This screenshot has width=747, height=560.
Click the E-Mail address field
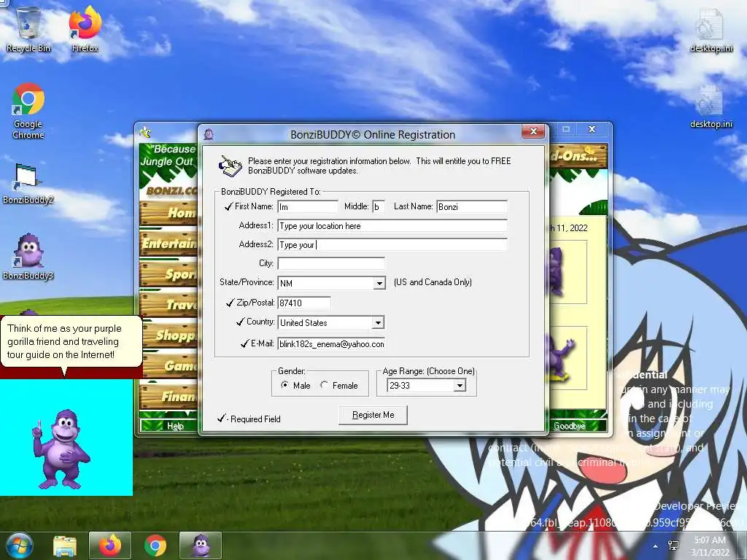(x=331, y=344)
